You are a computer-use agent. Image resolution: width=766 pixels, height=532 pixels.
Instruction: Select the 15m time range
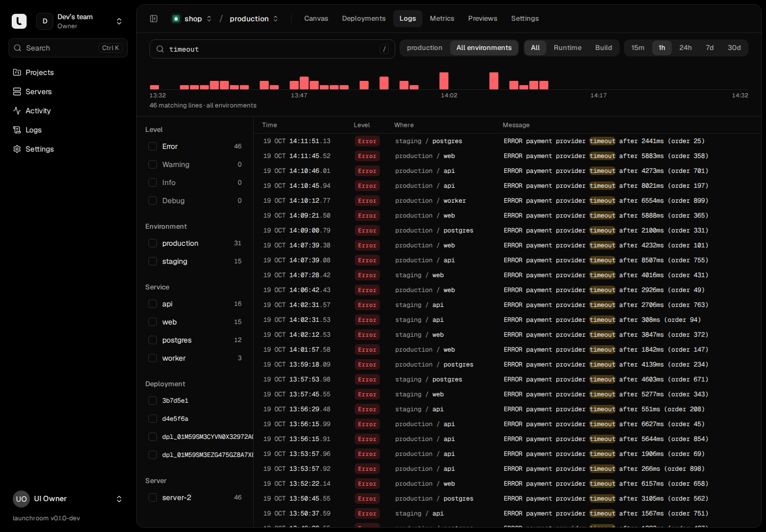(x=638, y=48)
